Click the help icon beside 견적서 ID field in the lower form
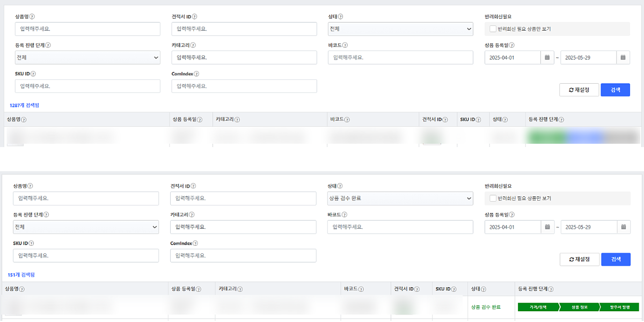The image size is (644, 322). (x=193, y=186)
